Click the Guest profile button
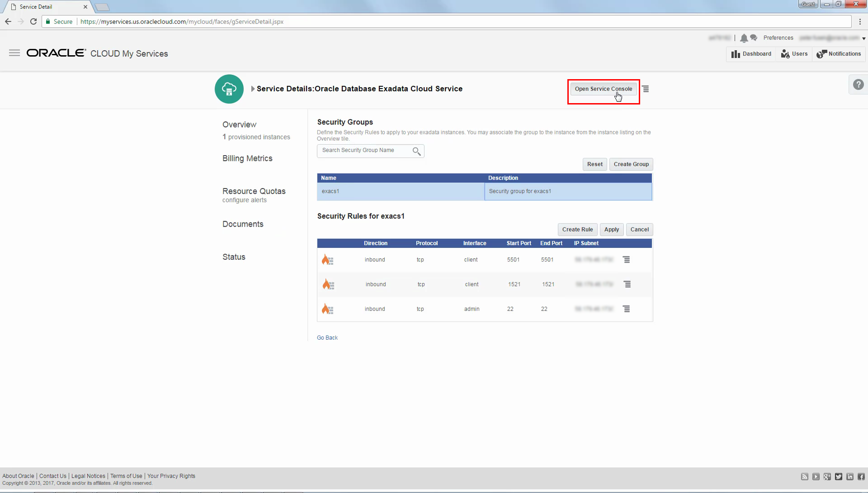 (x=808, y=4)
